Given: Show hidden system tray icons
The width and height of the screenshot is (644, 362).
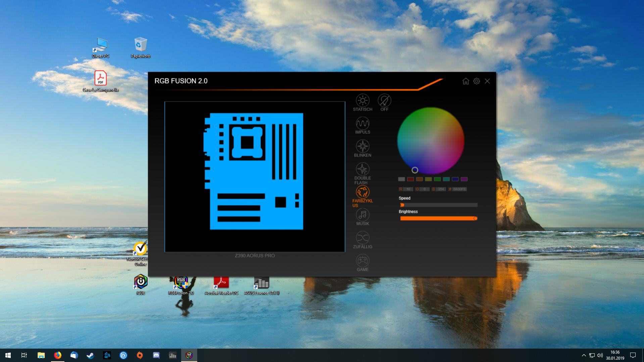Looking at the screenshot, I should pyautogui.click(x=584, y=355).
